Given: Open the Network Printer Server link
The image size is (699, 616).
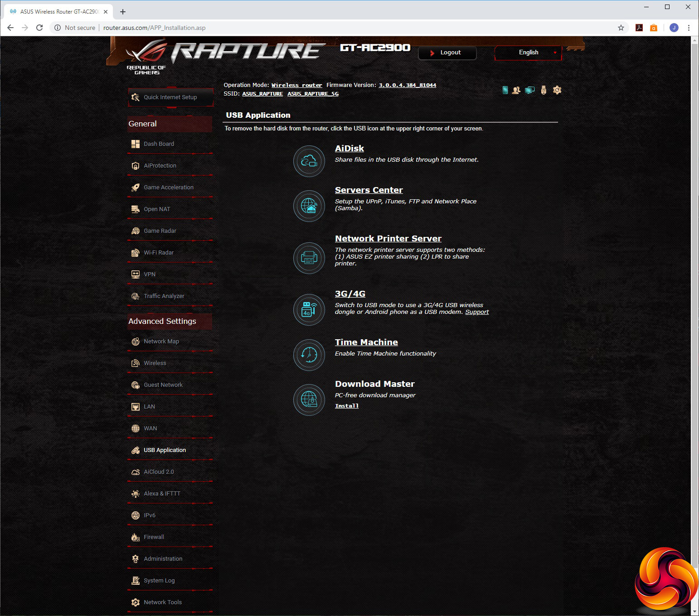Looking at the screenshot, I should coord(388,239).
